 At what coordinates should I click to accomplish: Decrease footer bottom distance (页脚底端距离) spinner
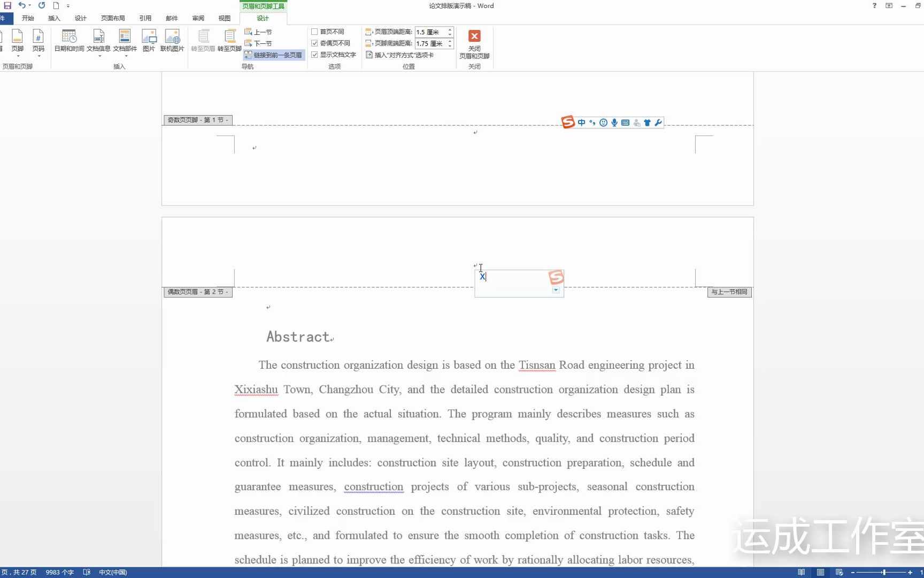pyautogui.click(x=450, y=46)
